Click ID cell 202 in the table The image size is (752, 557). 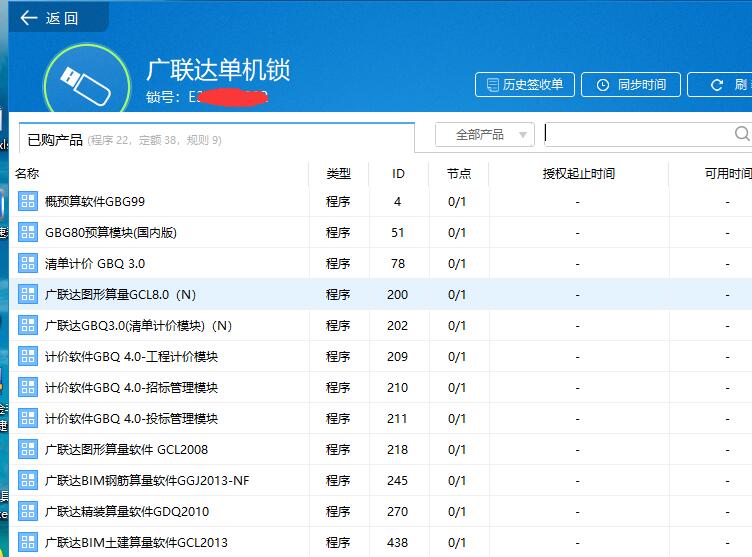(x=398, y=326)
